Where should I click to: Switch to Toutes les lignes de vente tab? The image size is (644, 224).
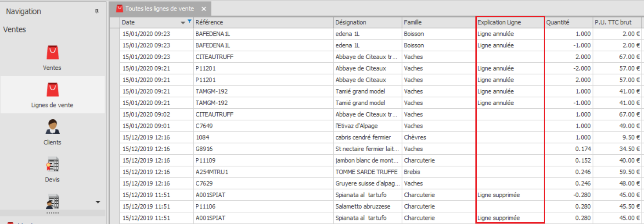click(x=161, y=8)
